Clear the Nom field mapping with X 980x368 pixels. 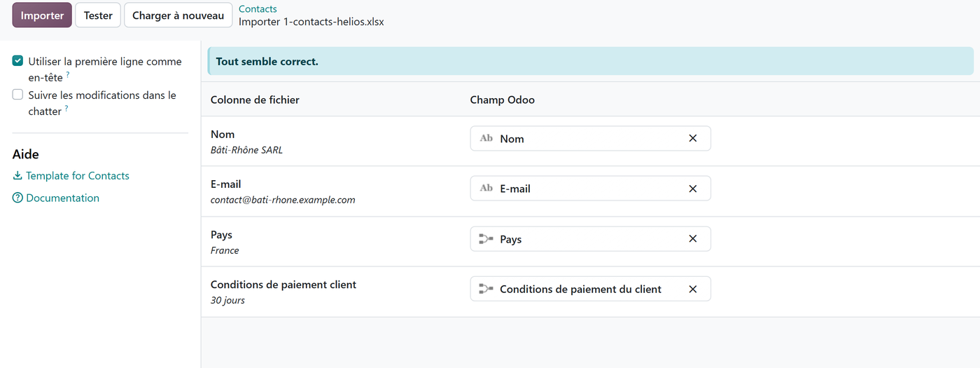[x=693, y=138]
